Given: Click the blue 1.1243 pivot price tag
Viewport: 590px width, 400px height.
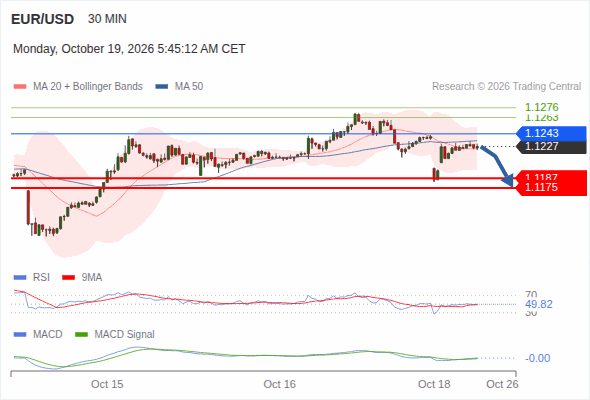Looking at the screenshot, I should [x=551, y=133].
